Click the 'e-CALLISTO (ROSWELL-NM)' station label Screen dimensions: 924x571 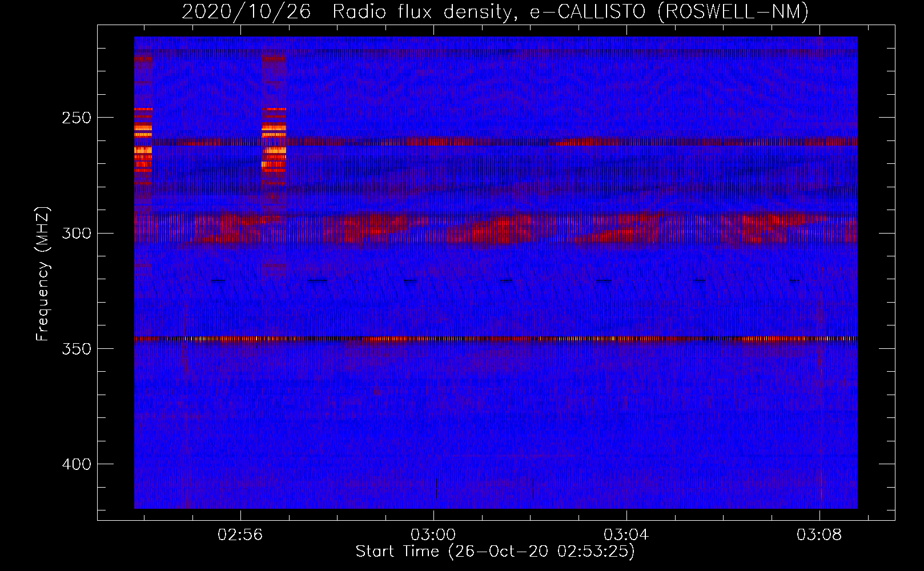tap(669, 12)
